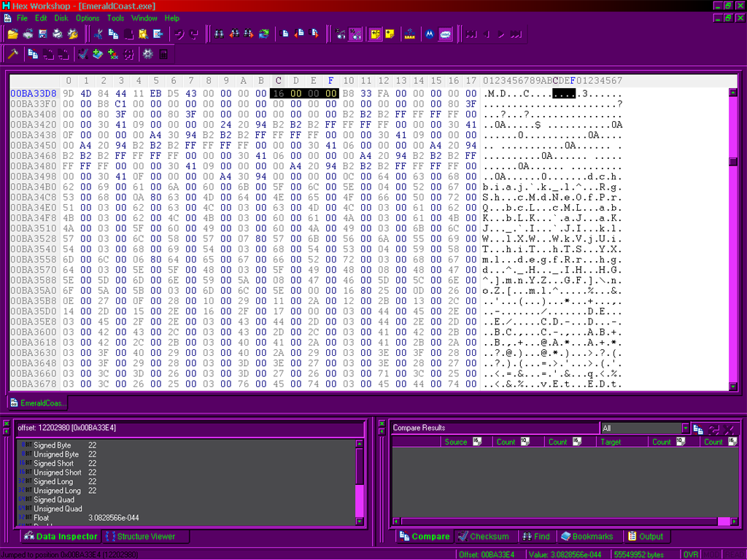Switch to the Find results tab
Screen dimensions: 747x560
tap(536, 536)
